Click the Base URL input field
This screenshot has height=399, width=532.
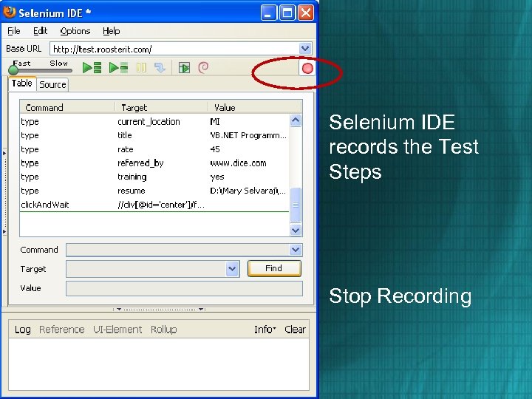174,49
